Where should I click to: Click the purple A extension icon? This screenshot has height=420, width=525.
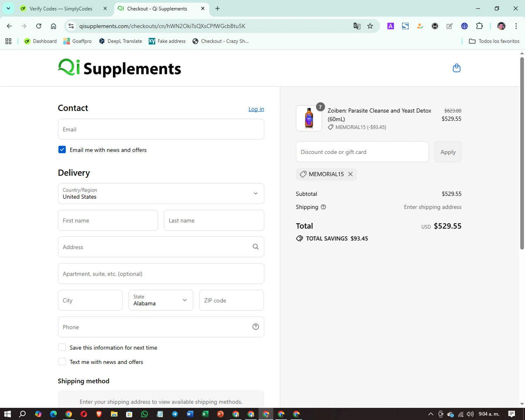[391, 26]
